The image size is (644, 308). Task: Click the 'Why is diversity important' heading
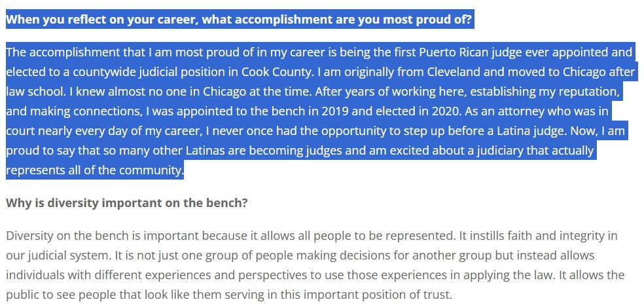126,202
